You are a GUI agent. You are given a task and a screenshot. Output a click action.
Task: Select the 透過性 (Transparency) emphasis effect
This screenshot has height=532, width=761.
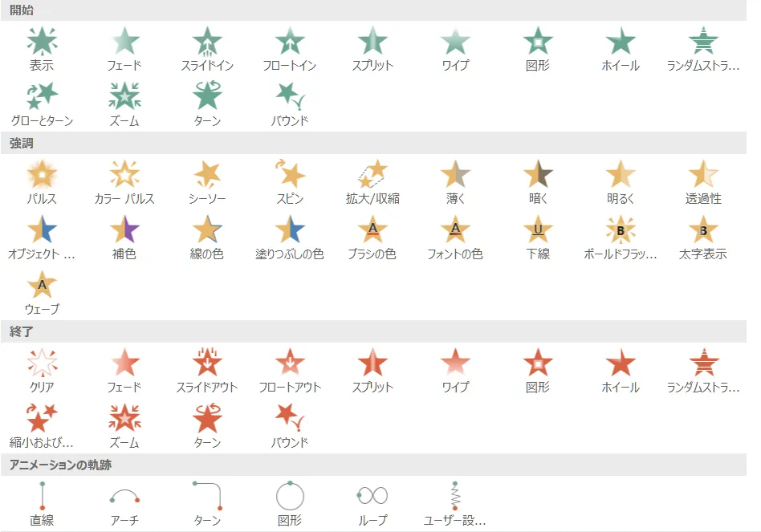(x=702, y=175)
